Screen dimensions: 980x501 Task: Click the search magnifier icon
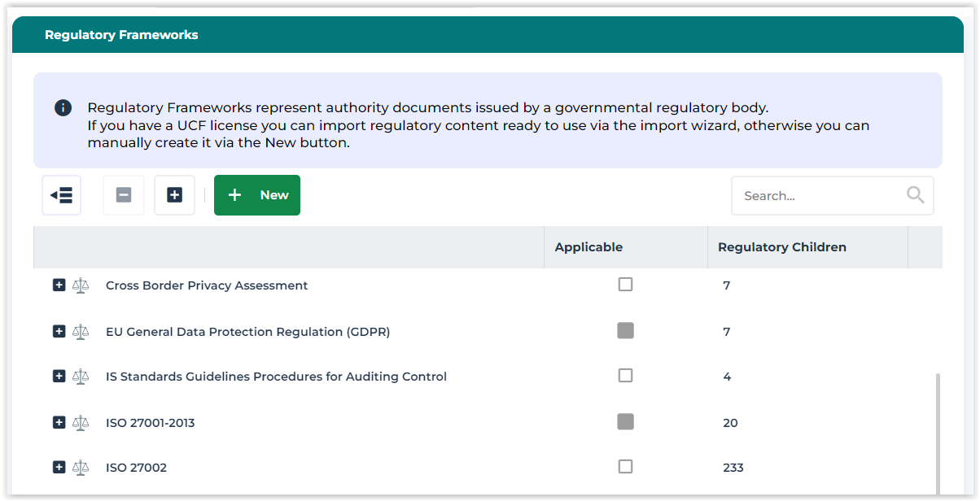coord(916,195)
